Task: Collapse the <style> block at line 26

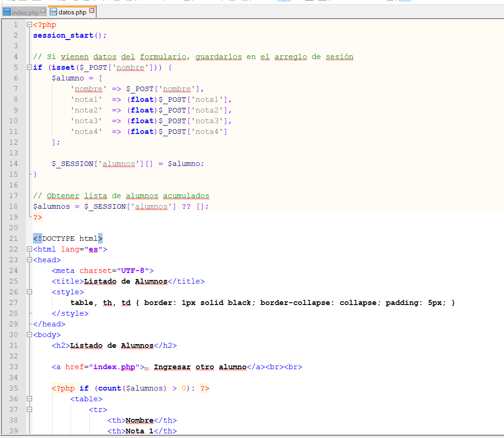Action: [x=30, y=292]
